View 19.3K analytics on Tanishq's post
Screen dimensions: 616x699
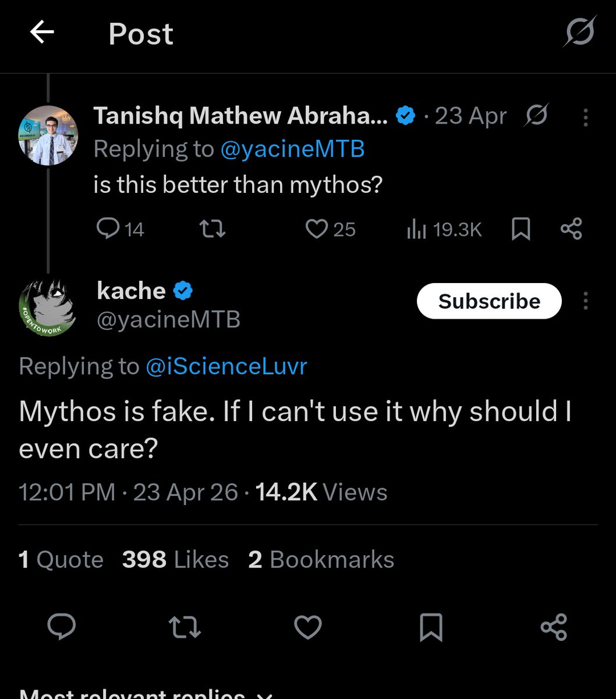tap(444, 229)
